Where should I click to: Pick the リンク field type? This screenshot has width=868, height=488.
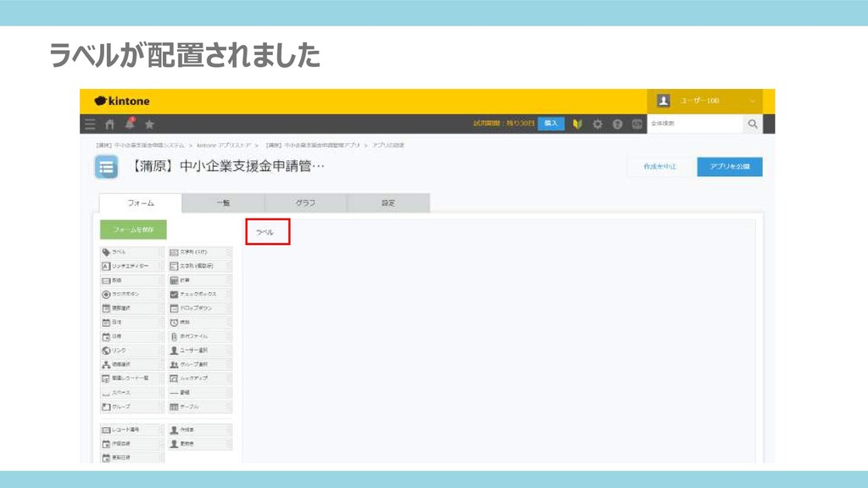click(131, 351)
